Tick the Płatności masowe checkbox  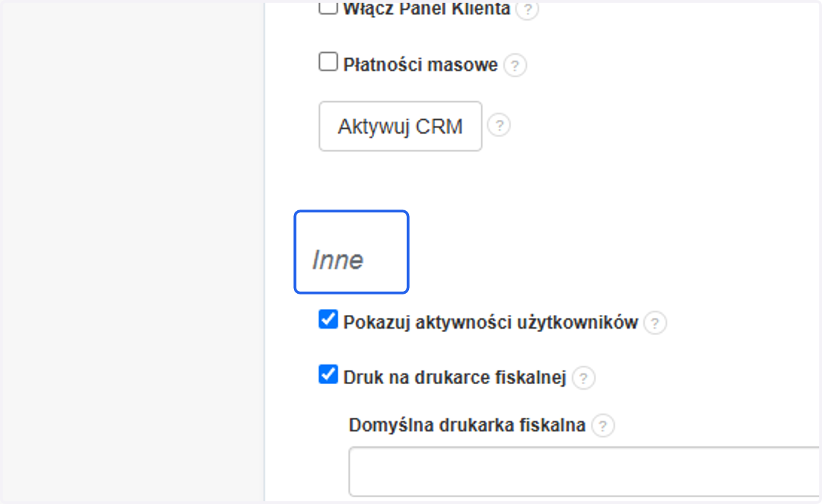click(x=329, y=62)
